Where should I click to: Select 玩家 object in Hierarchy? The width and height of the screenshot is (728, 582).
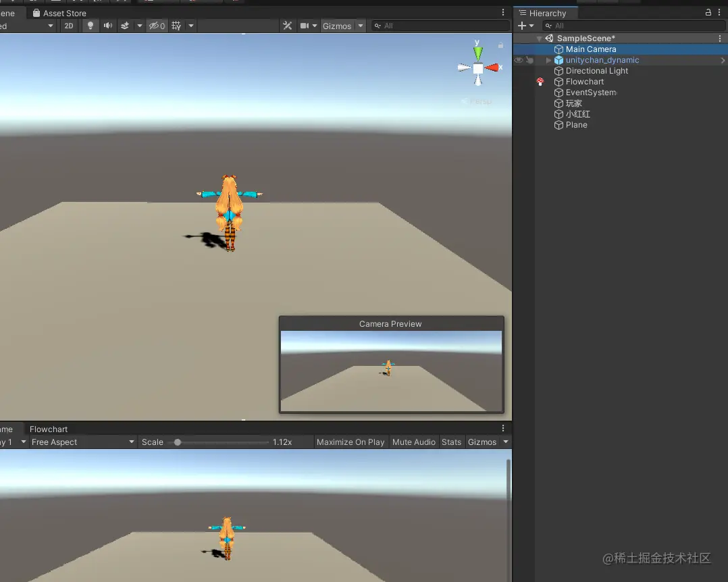573,103
